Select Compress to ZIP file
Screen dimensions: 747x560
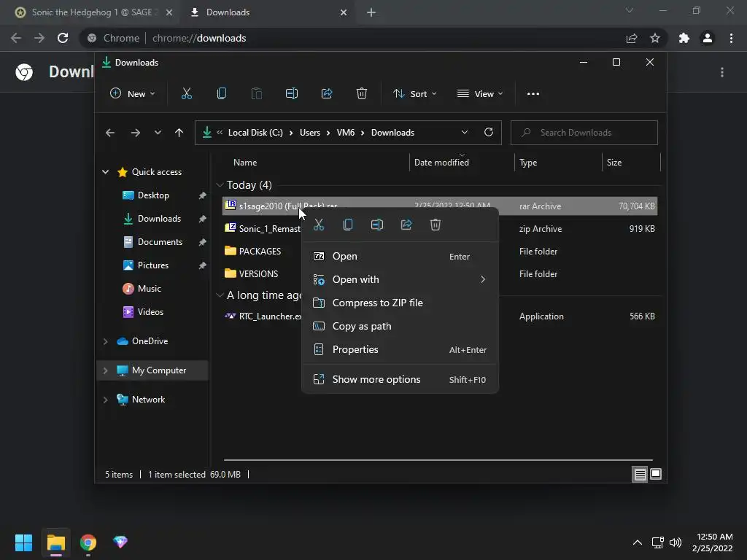pos(400,303)
